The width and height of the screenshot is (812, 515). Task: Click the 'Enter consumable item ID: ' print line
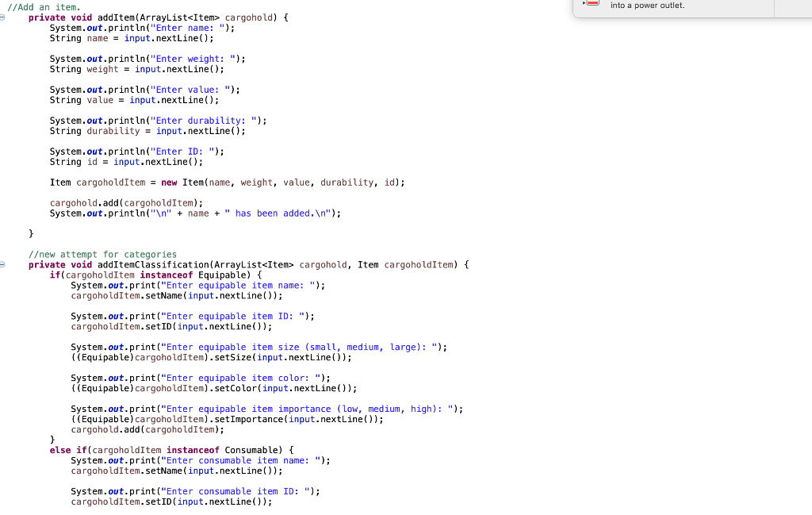point(195,492)
